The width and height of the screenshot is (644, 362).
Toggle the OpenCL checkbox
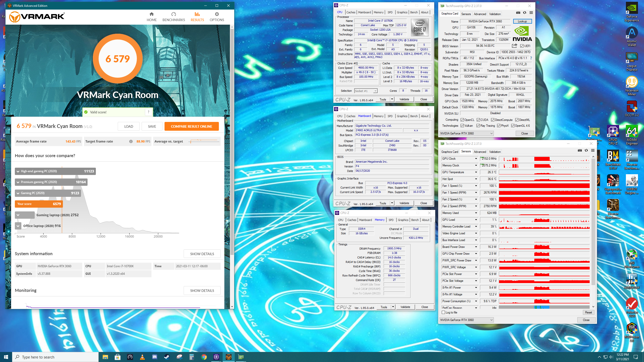(462, 120)
